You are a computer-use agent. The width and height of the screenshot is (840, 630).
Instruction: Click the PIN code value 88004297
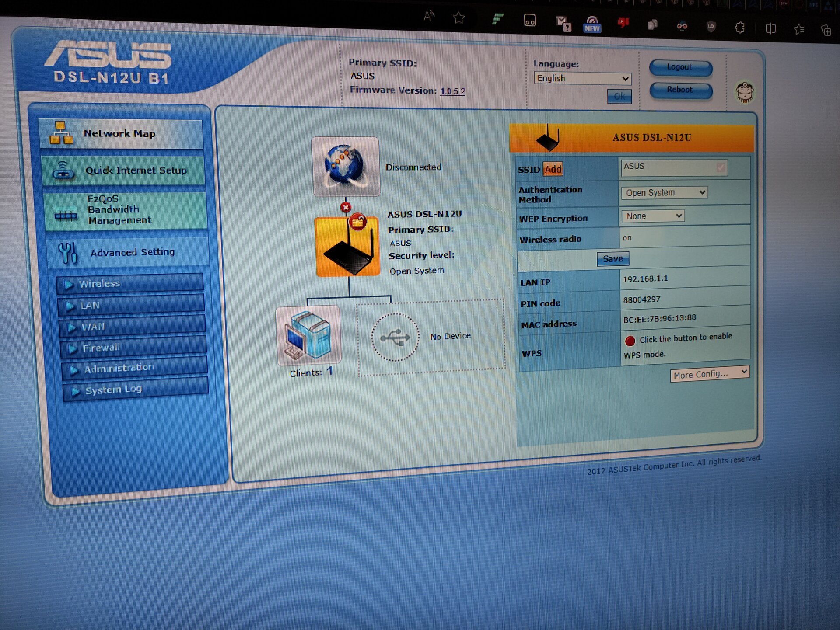641,299
